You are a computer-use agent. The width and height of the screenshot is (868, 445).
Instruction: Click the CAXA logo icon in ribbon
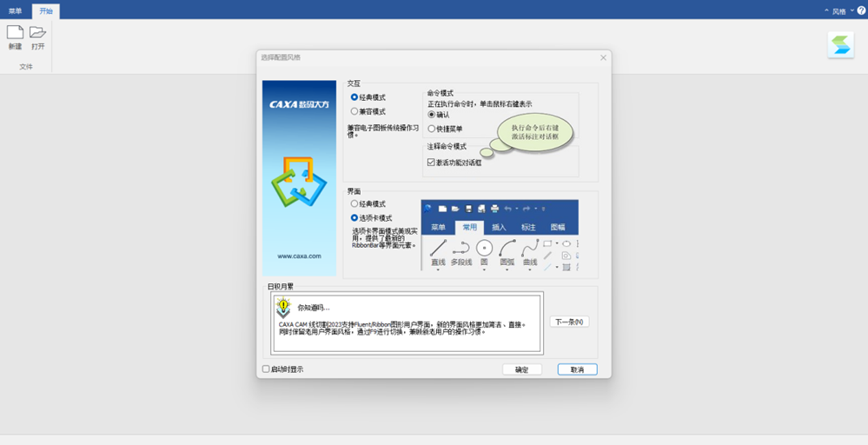click(841, 45)
